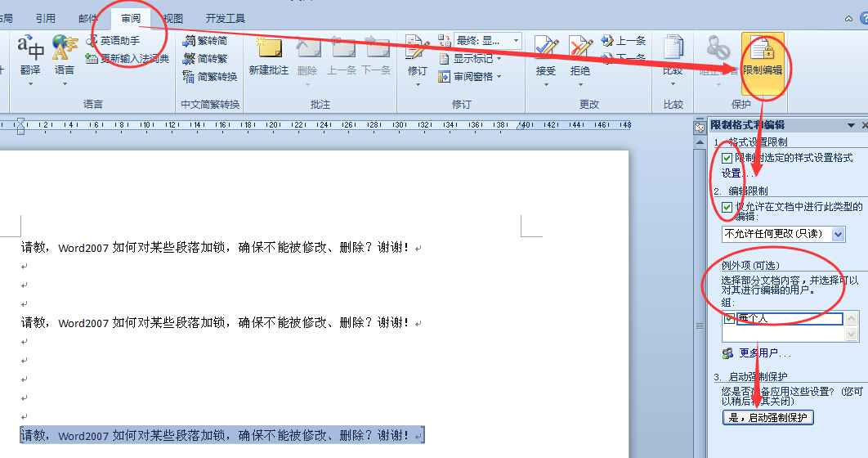Switch to the 引用 ribbon tab

coord(46,18)
